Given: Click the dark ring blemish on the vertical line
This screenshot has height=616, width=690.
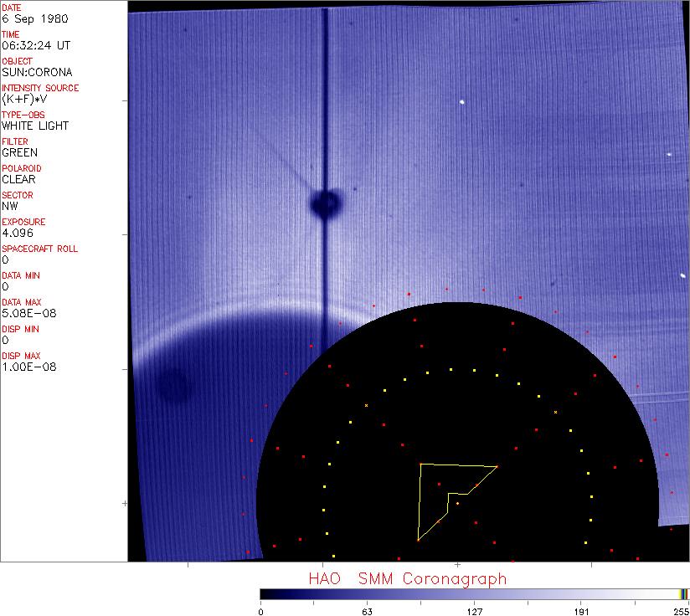Looking at the screenshot, I should (326, 202).
